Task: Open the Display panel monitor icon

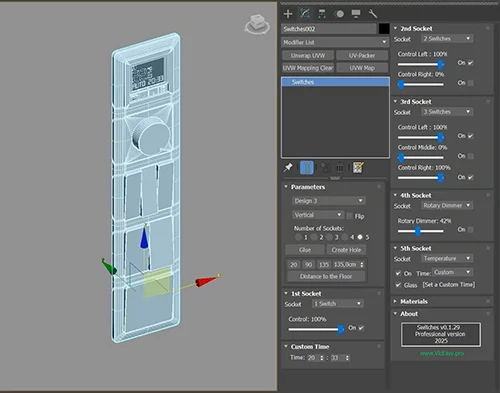Action: coord(356,14)
